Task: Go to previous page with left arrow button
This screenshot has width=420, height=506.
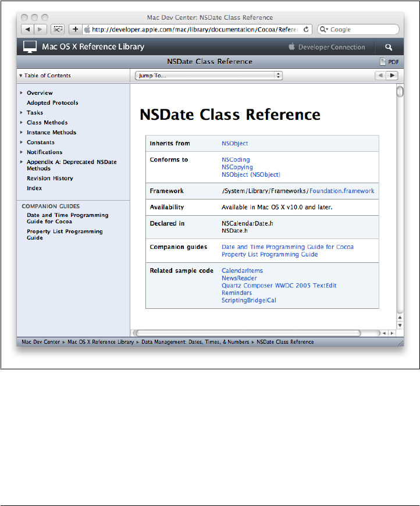Action: point(380,76)
